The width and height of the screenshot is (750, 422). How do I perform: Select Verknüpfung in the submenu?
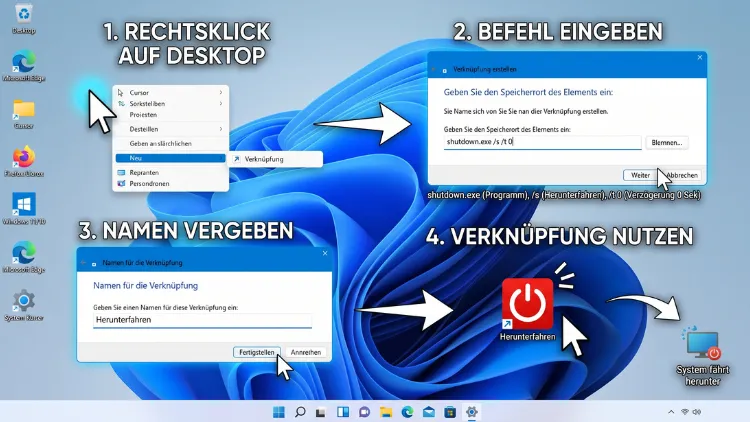[x=276, y=159]
